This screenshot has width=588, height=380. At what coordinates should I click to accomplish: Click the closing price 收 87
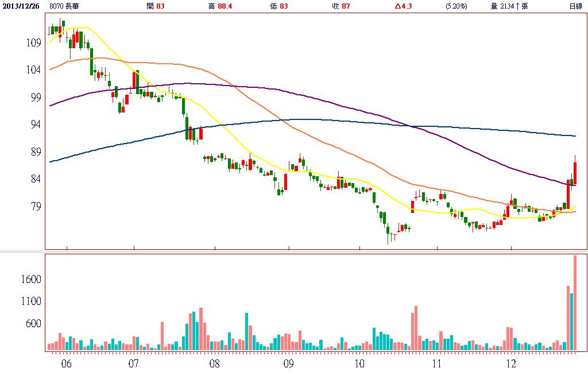point(341,6)
